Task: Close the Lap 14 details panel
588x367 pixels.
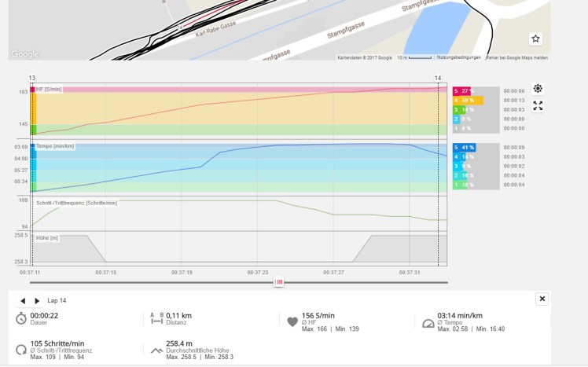Action: (x=542, y=299)
